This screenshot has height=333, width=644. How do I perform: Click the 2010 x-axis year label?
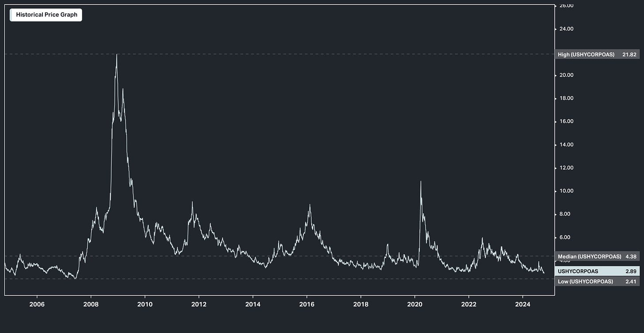point(145,304)
